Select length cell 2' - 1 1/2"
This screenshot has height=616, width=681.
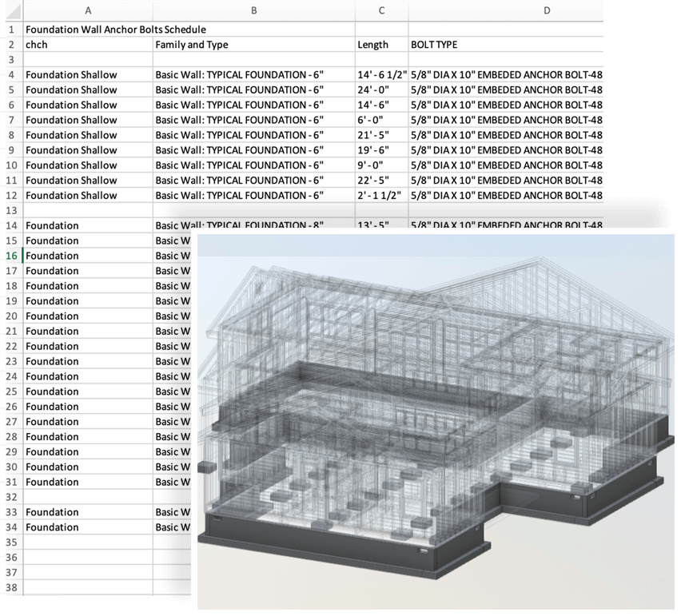[x=381, y=196]
